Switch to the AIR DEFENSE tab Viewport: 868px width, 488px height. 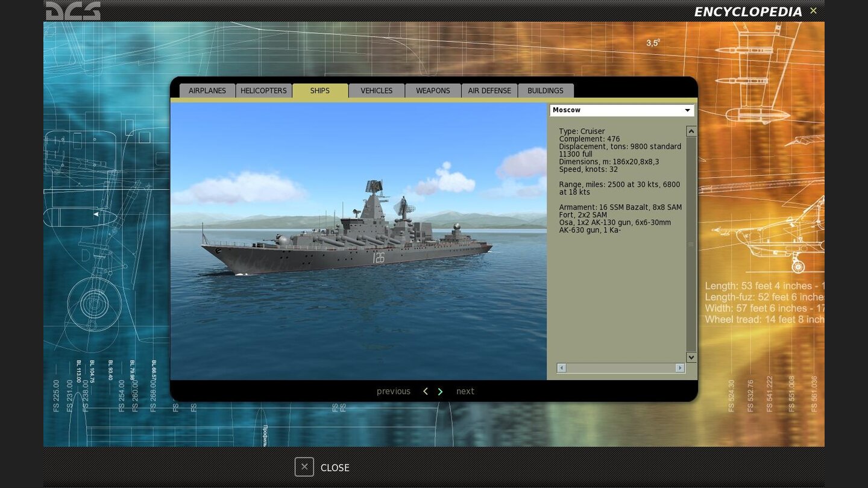(489, 90)
